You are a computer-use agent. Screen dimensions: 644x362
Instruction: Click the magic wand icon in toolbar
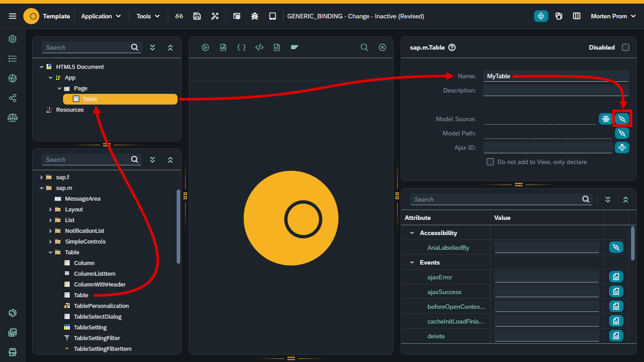click(215, 16)
